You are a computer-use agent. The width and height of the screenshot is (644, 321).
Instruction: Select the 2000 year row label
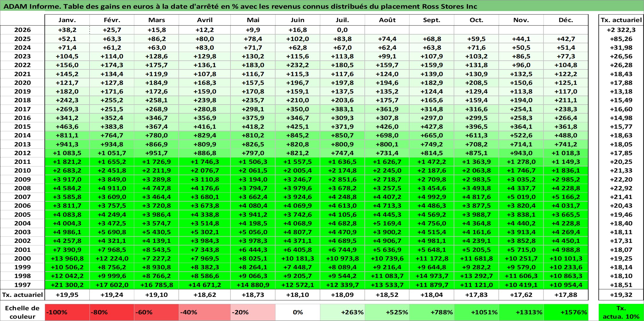22,259
